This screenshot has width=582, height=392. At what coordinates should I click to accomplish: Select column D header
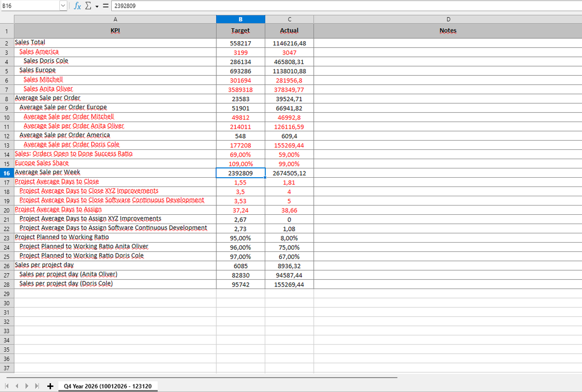(x=448, y=19)
